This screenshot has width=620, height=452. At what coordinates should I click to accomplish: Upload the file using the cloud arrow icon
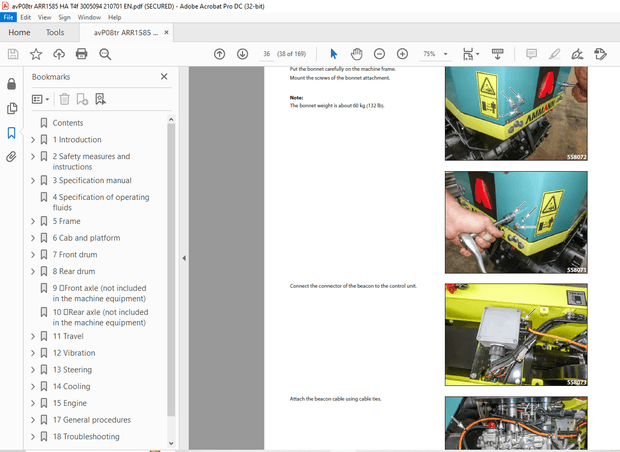point(59,54)
